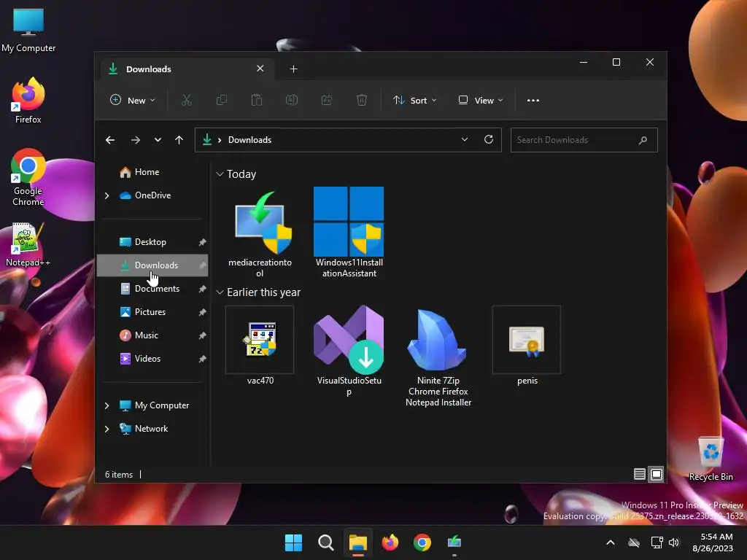Open the New item dropdown
The height and width of the screenshot is (560, 747).
(133, 100)
